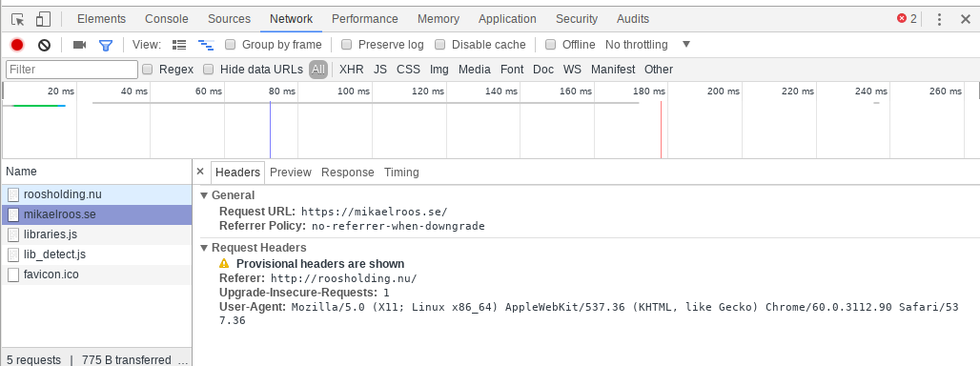Enable Group by frame checkbox
The width and height of the screenshot is (980, 366).
tap(230, 45)
